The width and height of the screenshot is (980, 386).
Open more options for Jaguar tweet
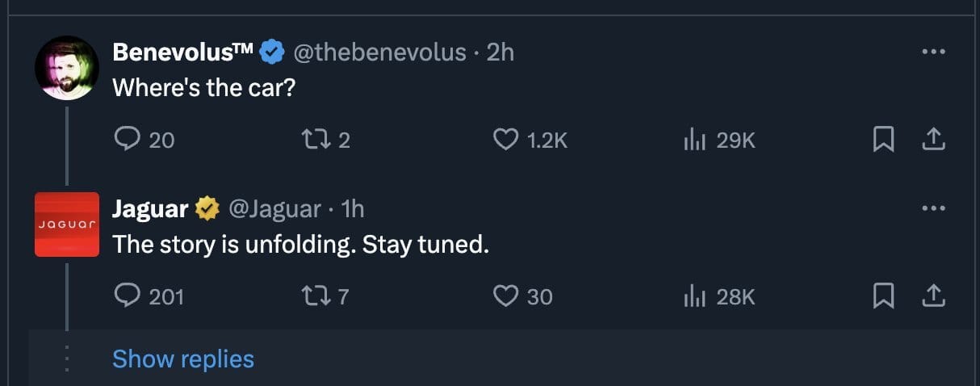pos(932,208)
